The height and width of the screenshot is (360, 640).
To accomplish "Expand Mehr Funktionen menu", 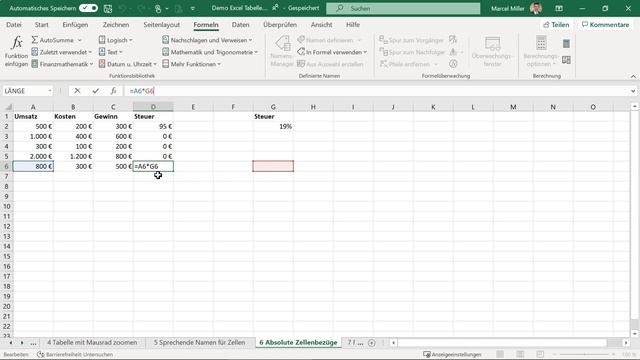I will (191, 64).
